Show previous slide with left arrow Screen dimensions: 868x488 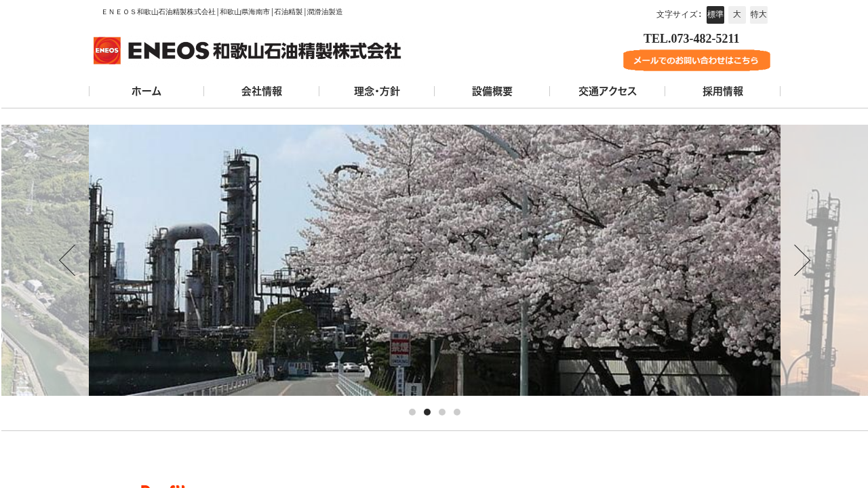coord(67,260)
